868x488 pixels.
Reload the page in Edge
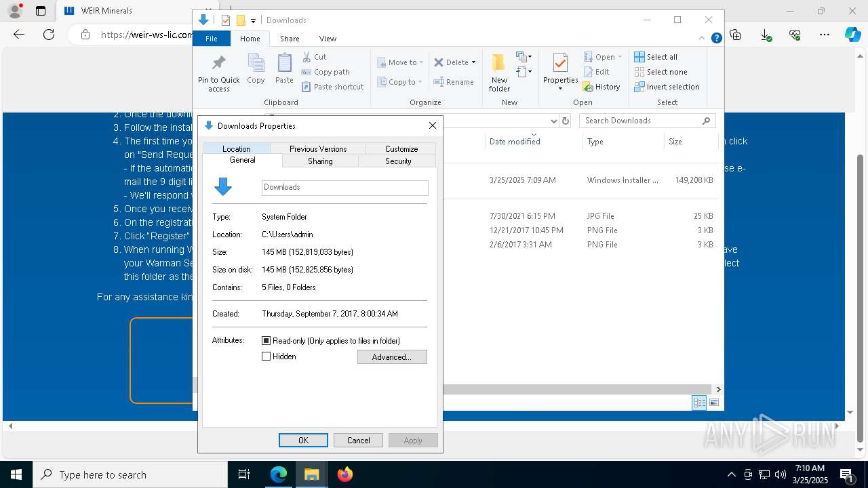49,35
